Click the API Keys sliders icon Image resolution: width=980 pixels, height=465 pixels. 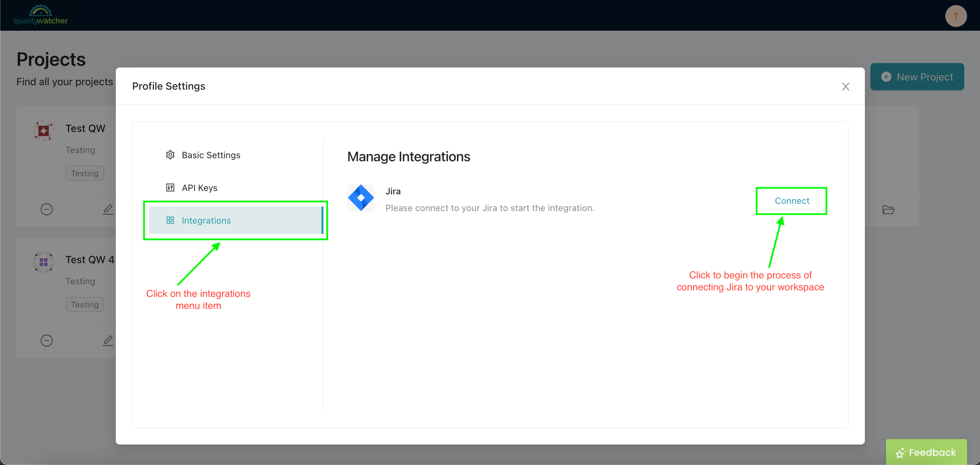tap(170, 188)
